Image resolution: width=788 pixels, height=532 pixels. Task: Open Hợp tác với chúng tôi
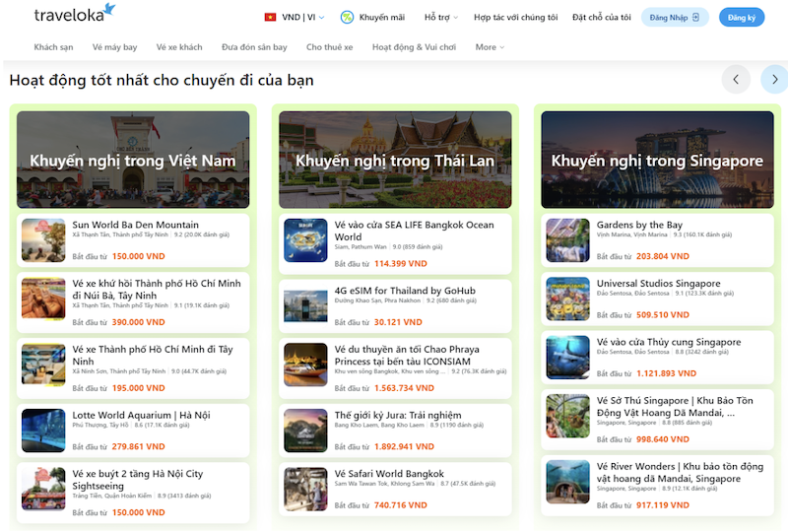pos(515,17)
